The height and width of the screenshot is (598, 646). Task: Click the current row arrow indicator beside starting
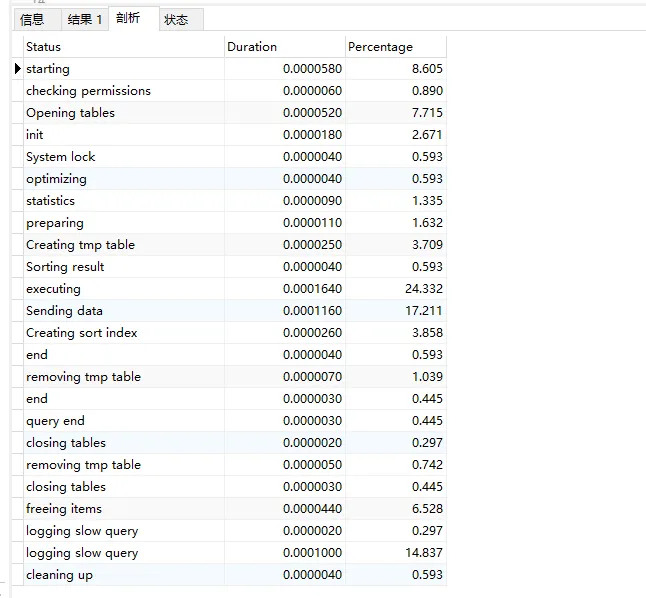(x=18, y=68)
